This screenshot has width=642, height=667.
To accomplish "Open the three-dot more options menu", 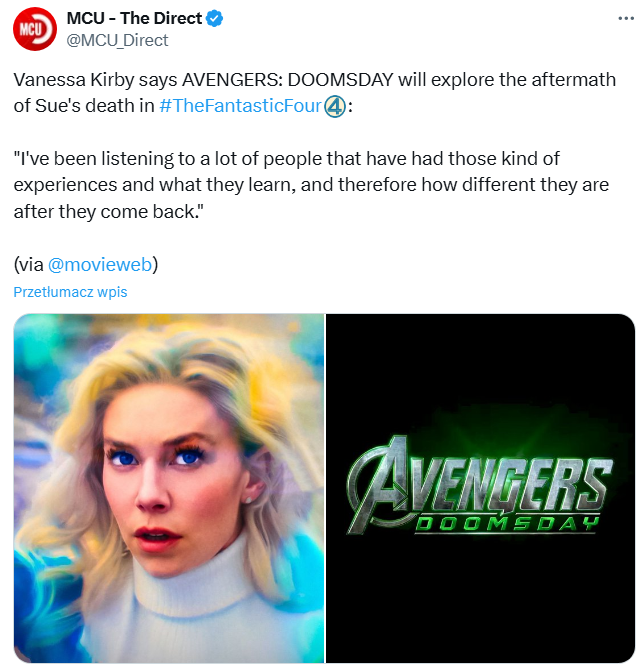I will tap(626, 18).
